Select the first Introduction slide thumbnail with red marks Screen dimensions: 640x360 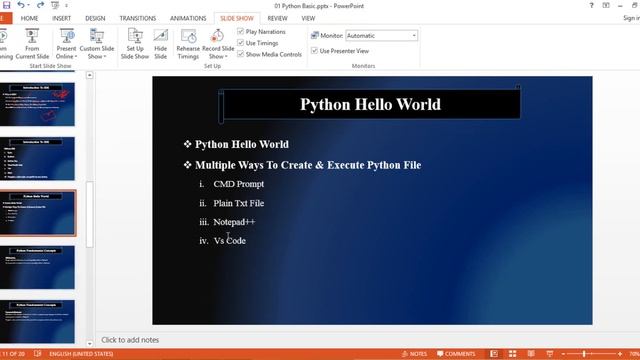coord(37,104)
